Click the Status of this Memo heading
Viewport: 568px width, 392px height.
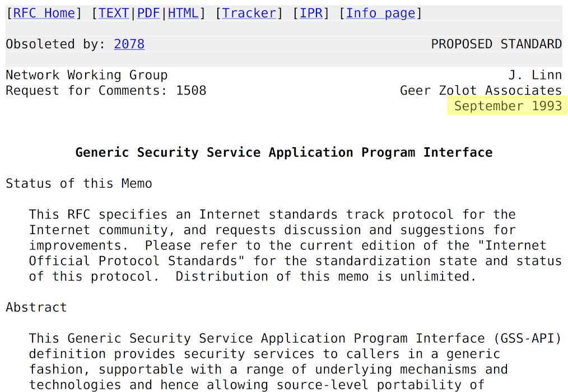78,184
